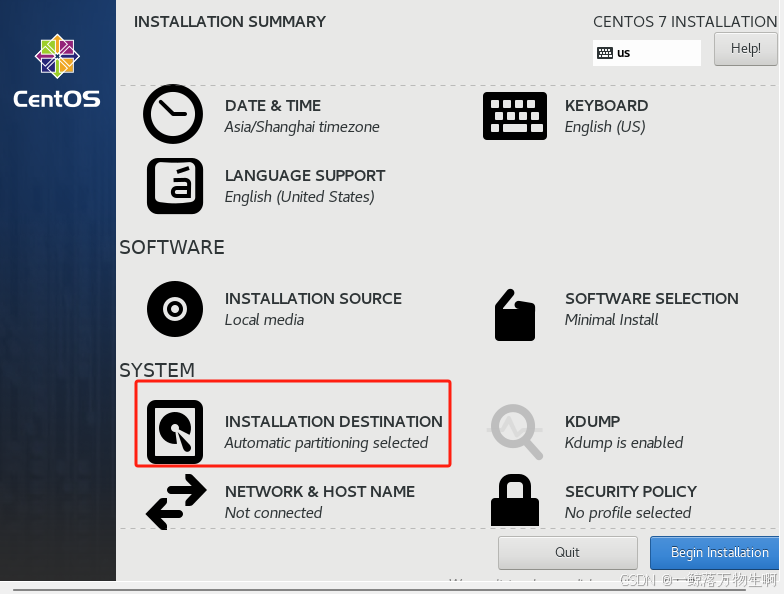Click 'Automatic partitioning selected' text

pyautogui.click(x=326, y=443)
